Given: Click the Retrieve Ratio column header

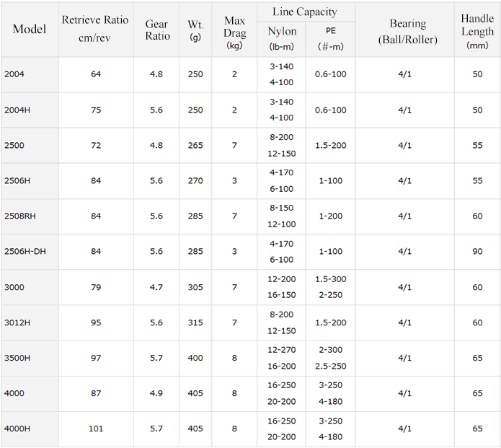Looking at the screenshot, I should pos(95,29).
